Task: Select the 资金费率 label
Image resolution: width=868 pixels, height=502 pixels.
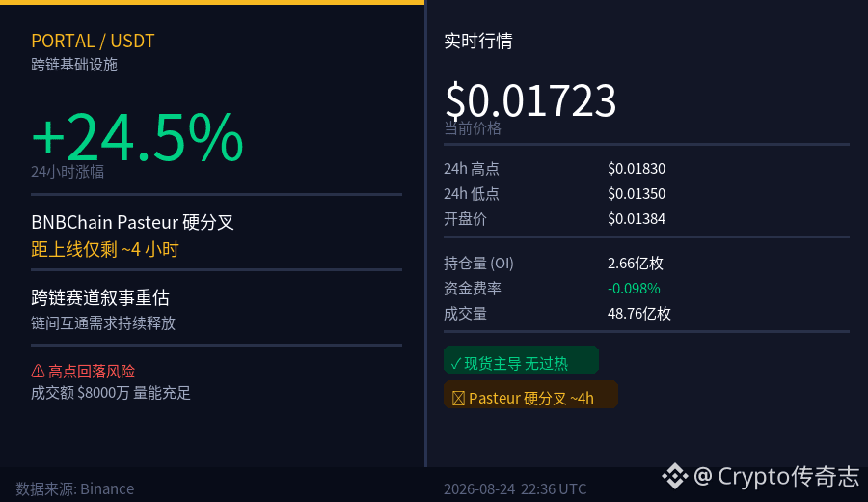Action: point(473,288)
